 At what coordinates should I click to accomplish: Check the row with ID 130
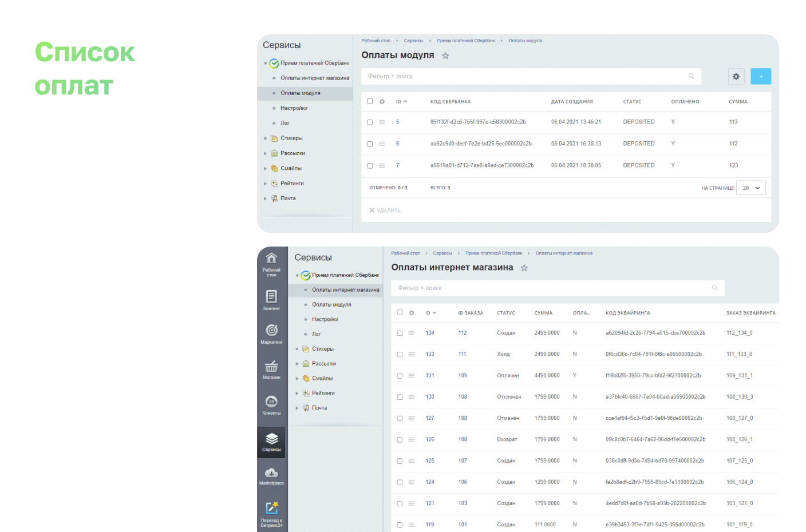[x=400, y=397]
